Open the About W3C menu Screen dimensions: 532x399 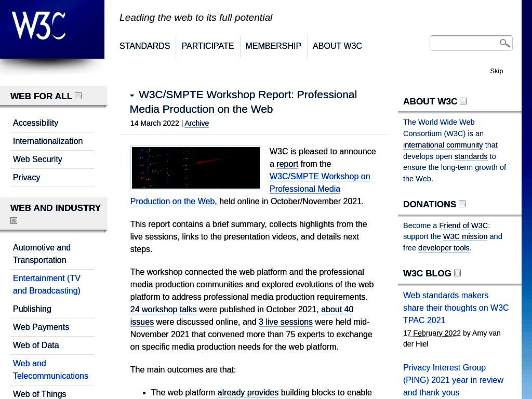click(x=337, y=46)
